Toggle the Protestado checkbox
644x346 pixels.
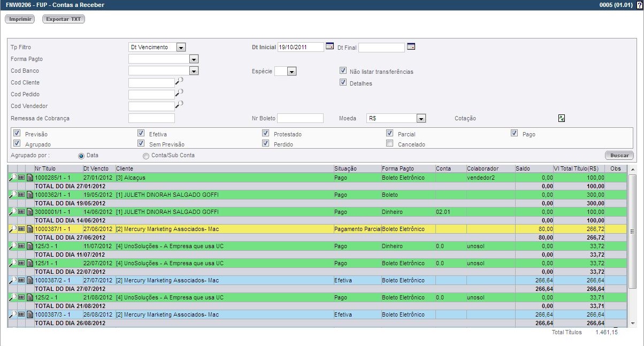point(266,133)
